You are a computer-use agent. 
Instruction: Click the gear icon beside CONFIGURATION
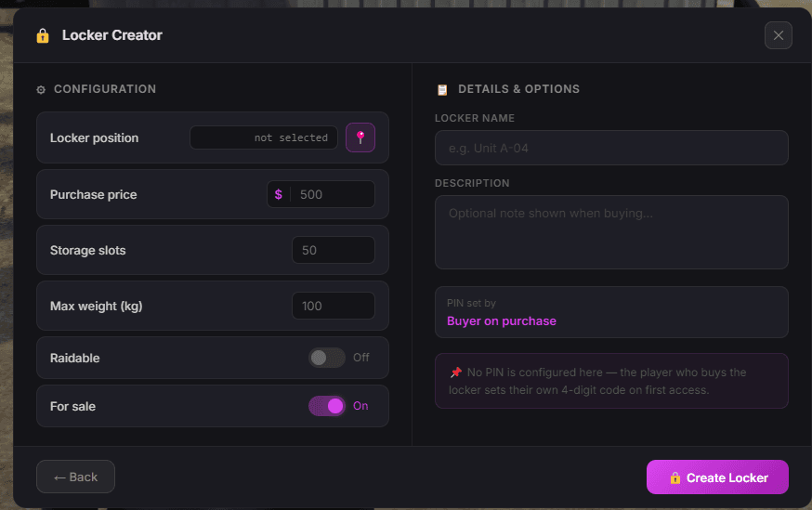tap(41, 90)
